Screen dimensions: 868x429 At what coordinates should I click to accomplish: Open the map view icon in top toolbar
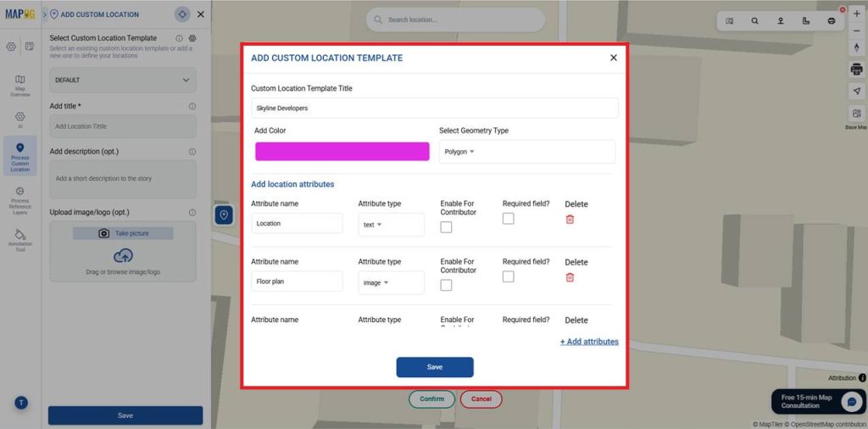tap(730, 21)
